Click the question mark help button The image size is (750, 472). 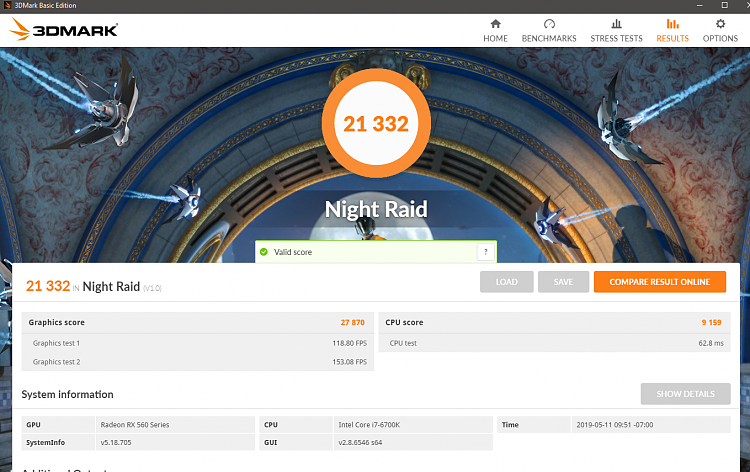point(485,252)
